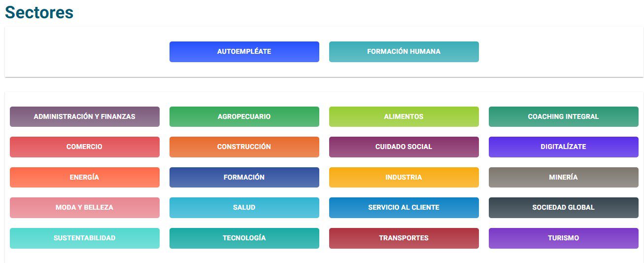The height and width of the screenshot is (263, 644).
Task: Open Servicio al Cliente sector
Action: tap(404, 208)
